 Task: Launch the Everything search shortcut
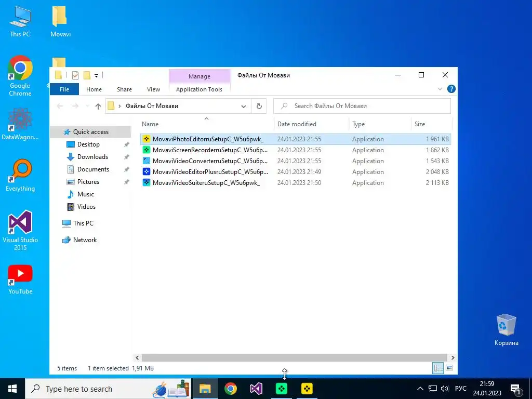tap(20, 176)
